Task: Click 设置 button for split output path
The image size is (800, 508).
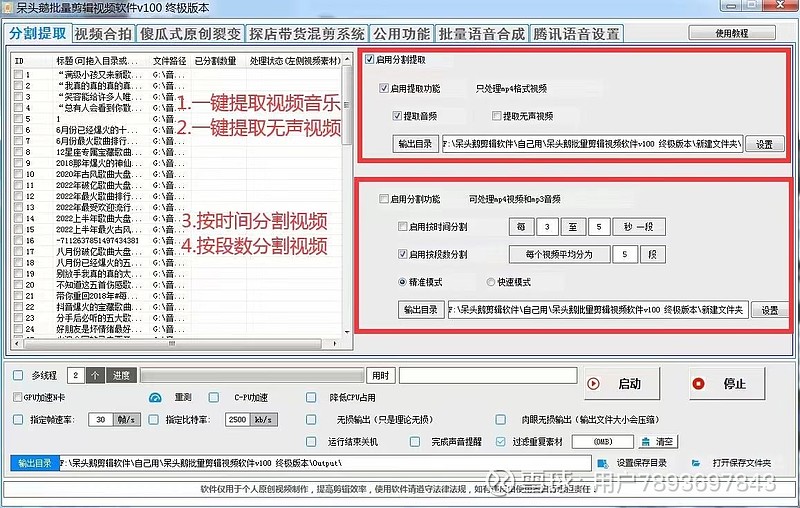Action: (769, 310)
